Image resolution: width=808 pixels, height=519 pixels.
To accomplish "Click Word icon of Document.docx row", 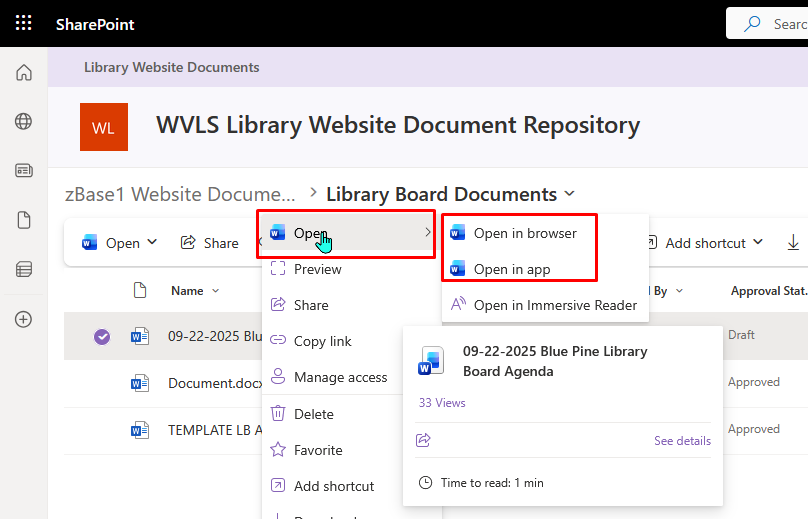I will (140, 383).
